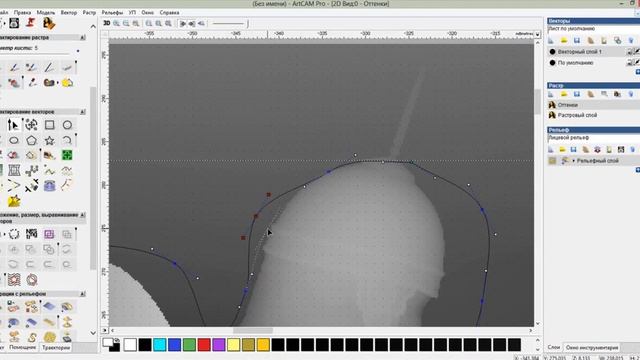Click the open folder icon in Raster panel
The width and height of the screenshot is (640, 360).
point(564,94)
